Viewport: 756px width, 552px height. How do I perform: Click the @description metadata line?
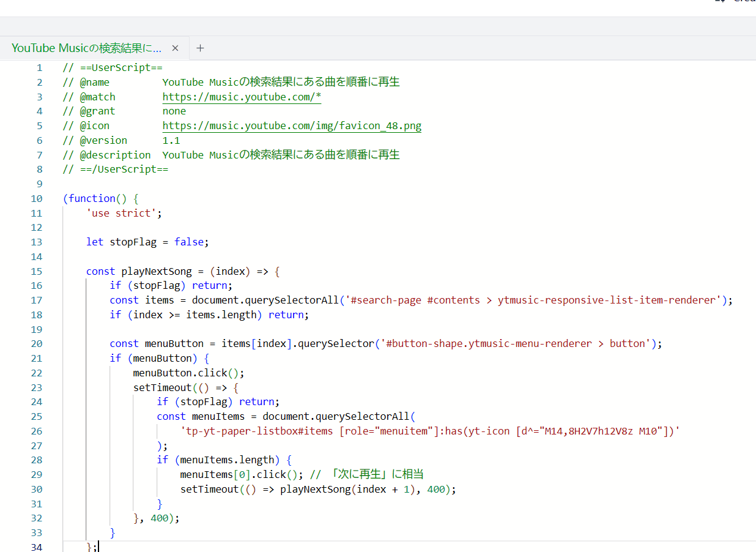click(x=231, y=155)
